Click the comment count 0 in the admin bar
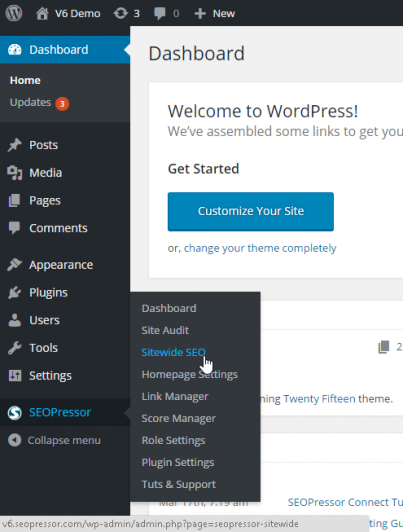The image size is (403, 532). coord(176,14)
